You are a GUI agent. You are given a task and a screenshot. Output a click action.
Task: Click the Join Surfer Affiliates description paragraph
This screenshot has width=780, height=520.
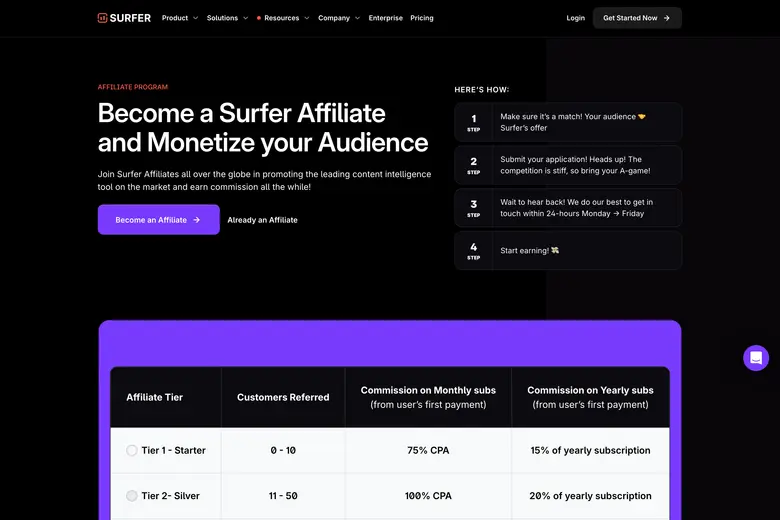click(264, 181)
